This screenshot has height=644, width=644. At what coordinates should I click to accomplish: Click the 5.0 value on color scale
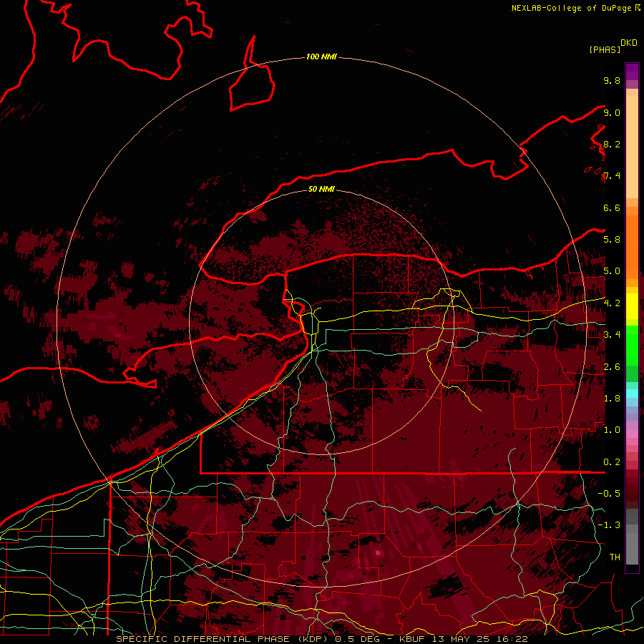click(612, 271)
